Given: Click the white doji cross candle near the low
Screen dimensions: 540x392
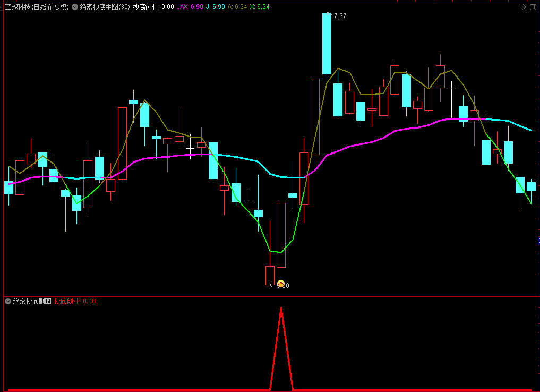Looking at the screenshot, I should (x=247, y=201).
